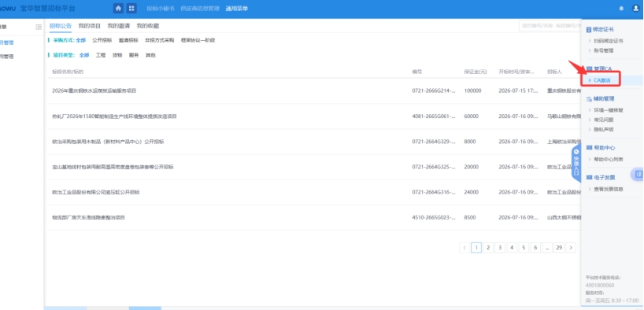The width and height of the screenshot is (644, 310).
Task: Go to the previous page arrow
Action: pos(464,248)
